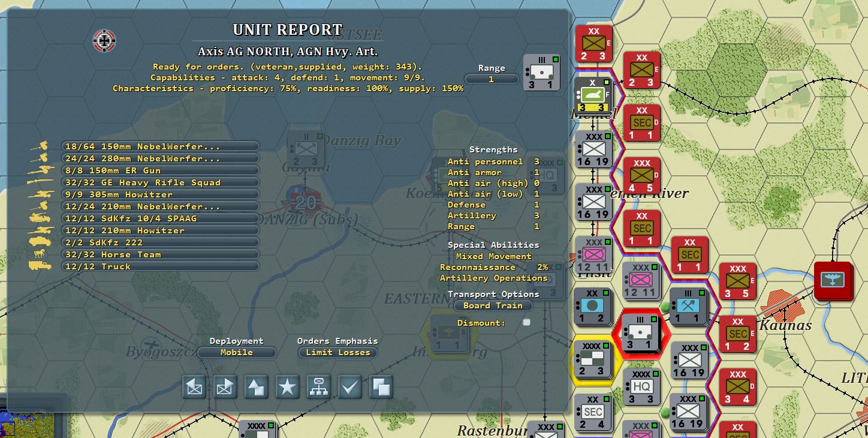Select the red XX SEC 1 2 counter
Screen dimensions: 868x438
tap(737, 333)
